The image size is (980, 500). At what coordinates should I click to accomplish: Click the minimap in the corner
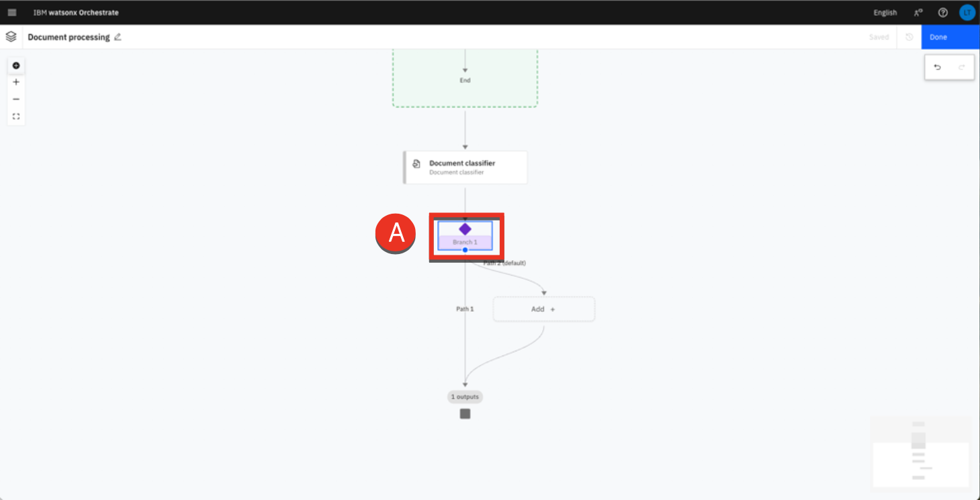pos(920,452)
